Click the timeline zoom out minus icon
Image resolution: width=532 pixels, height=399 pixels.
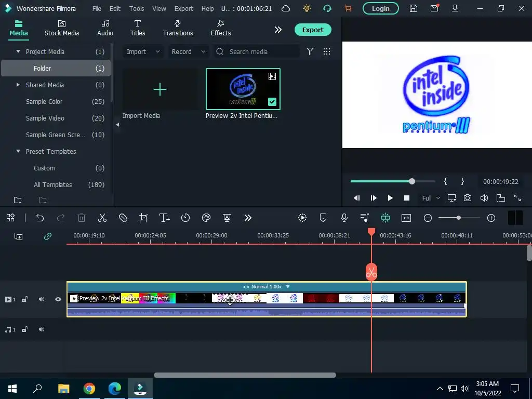[428, 218]
